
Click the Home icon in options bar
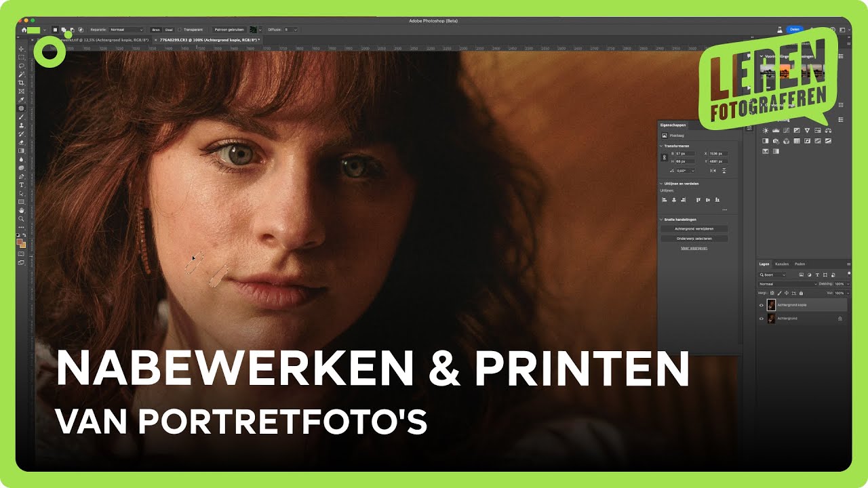click(x=24, y=30)
